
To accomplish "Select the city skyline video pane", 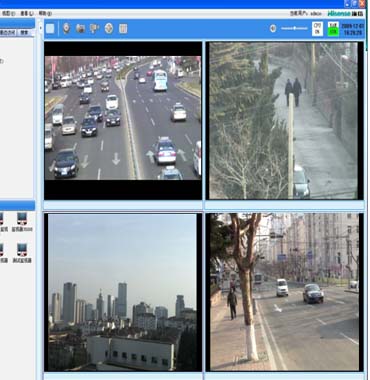I will point(123,292).
